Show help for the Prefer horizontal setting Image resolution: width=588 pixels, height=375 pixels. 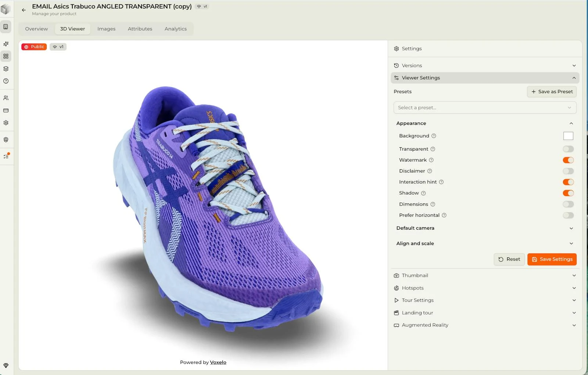(444, 215)
